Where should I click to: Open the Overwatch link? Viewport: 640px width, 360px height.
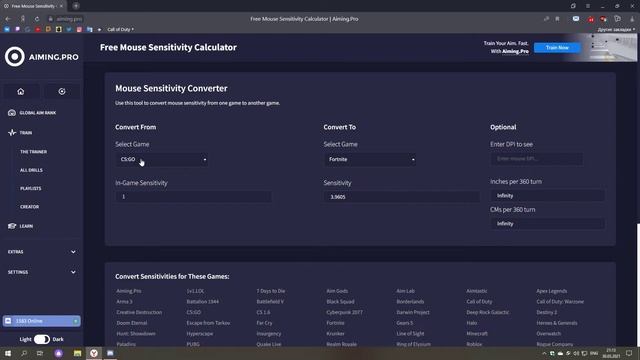coord(549,333)
